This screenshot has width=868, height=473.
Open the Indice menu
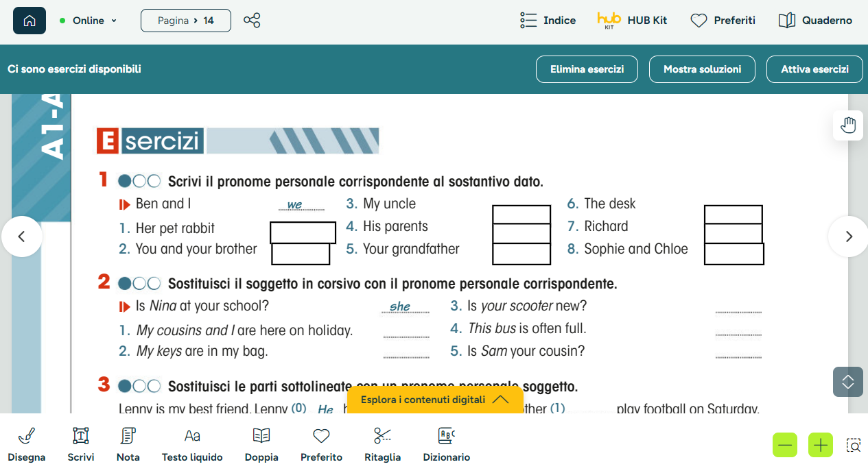(548, 21)
